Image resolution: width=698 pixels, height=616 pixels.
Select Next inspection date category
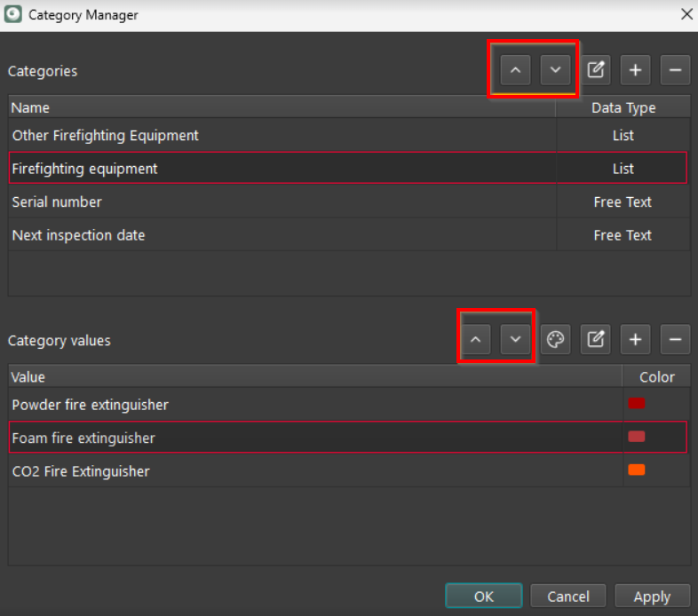pyautogui.click(x=78, y=235)
